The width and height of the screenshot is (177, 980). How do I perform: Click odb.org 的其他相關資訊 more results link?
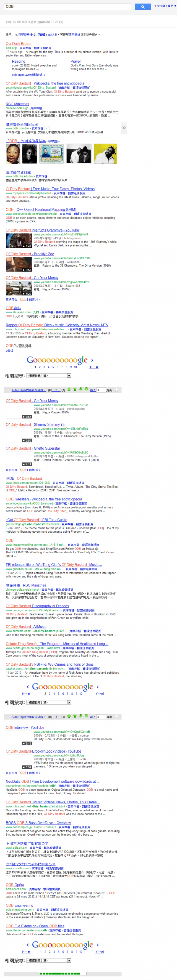28,75
